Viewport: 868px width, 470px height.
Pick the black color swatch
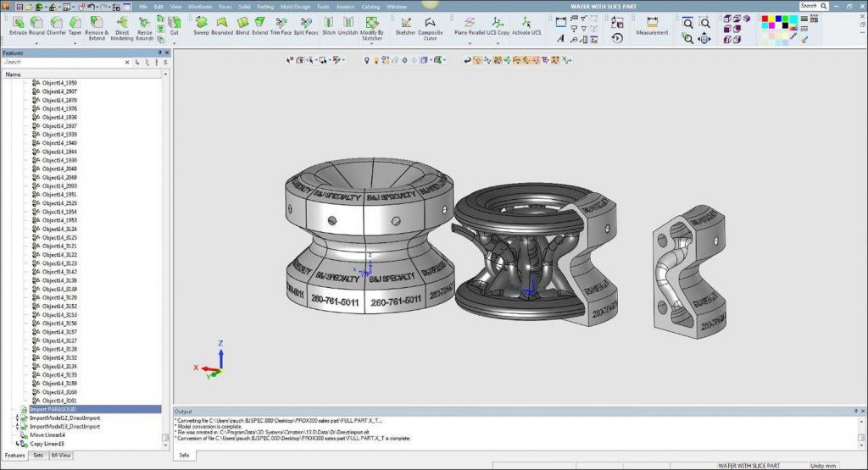click(x=785, y=25)
